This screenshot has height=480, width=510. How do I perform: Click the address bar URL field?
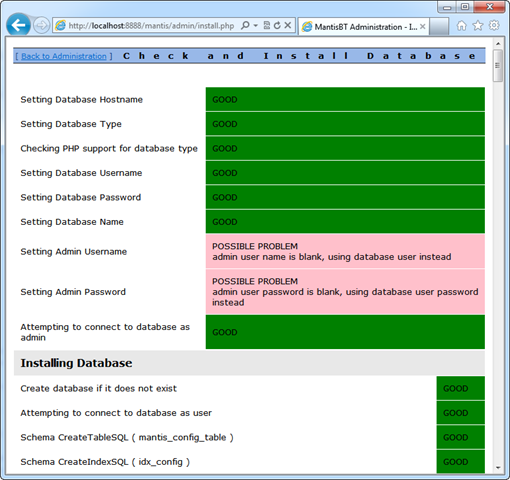click(x=151, y=26)
